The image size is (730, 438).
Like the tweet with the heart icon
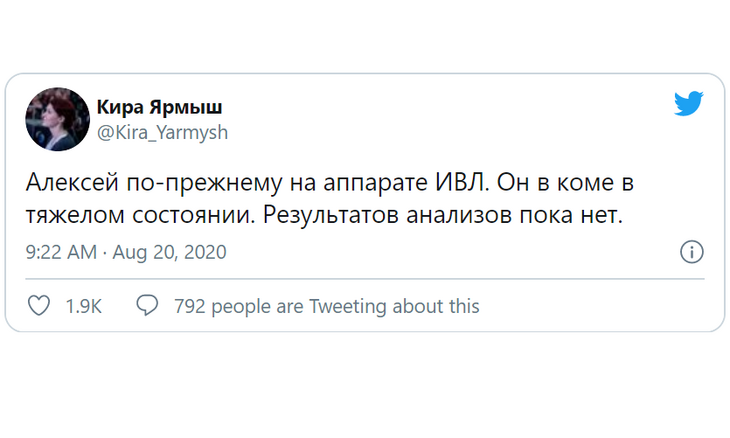(38, 306)
